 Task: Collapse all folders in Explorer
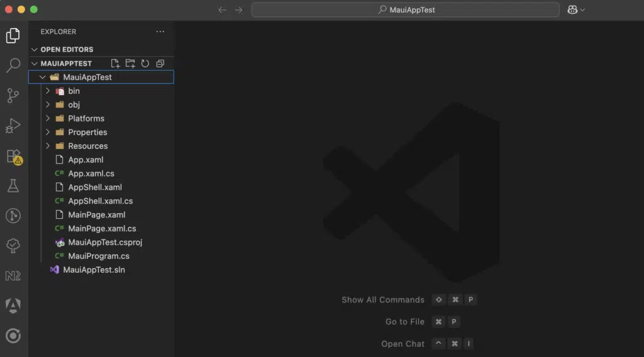(160, 63)
